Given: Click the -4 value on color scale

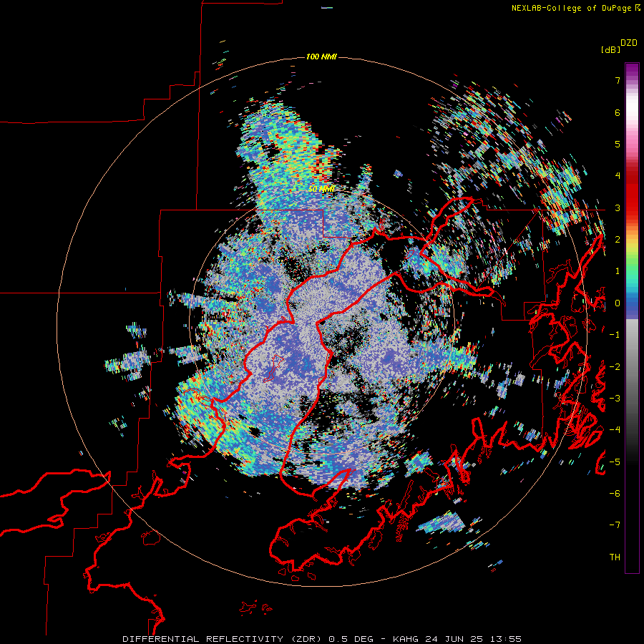Looking at the screenshot, I should click(615, 430).
